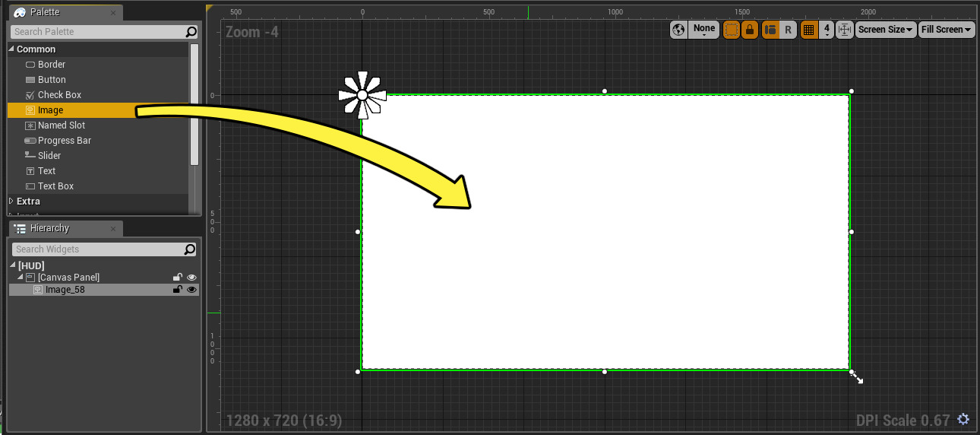Click the anchor medallion flower icon
The width and height of the screenshot is (980, 435).
tap(362, 94)
